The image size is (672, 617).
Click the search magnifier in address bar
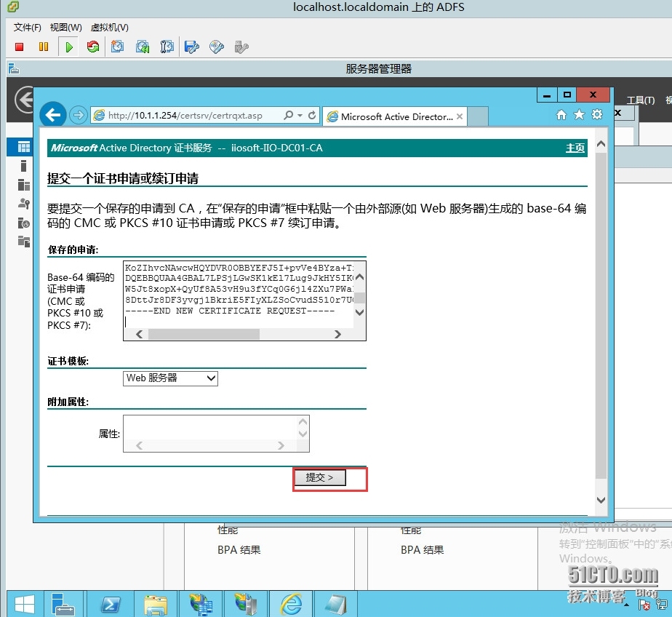click(x=289, y=115)
